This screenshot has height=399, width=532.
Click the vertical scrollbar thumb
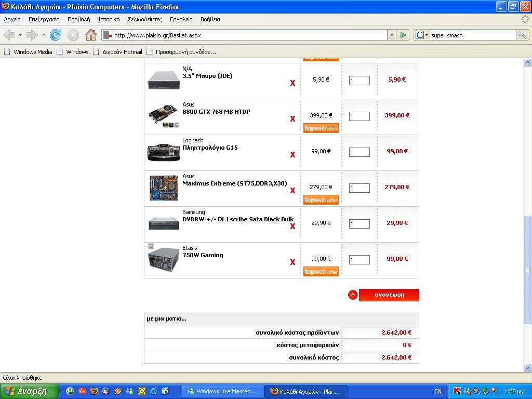coord(528,270)
